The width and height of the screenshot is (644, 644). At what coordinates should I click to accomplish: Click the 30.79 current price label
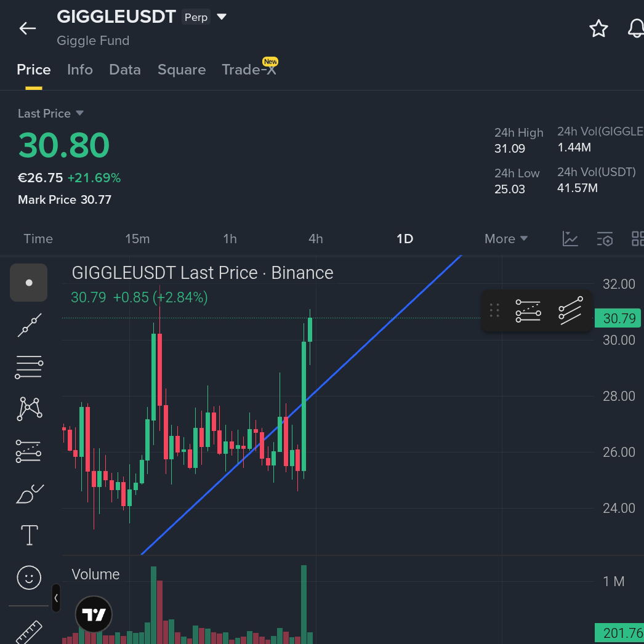618,318
